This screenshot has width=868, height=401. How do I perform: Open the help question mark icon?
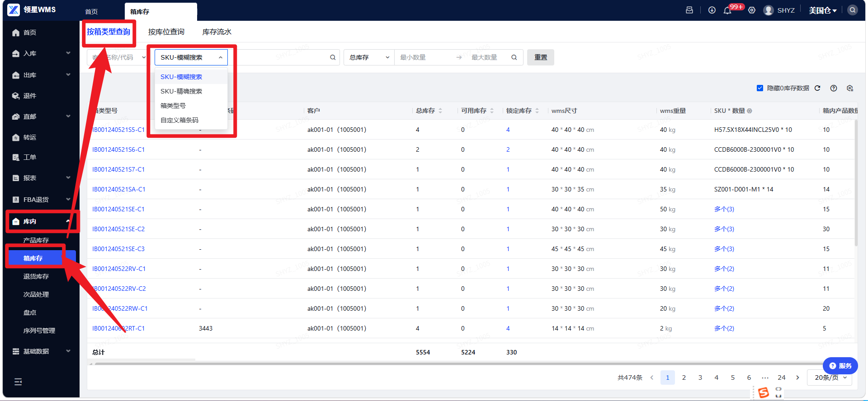[x=834, y=88]
